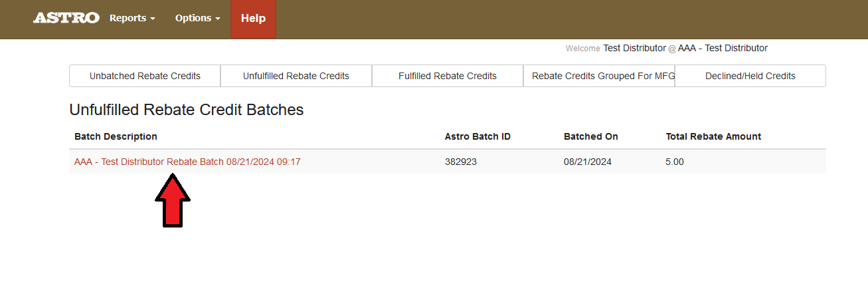Click the 5.00 rebate amount cell

[674, 162]
